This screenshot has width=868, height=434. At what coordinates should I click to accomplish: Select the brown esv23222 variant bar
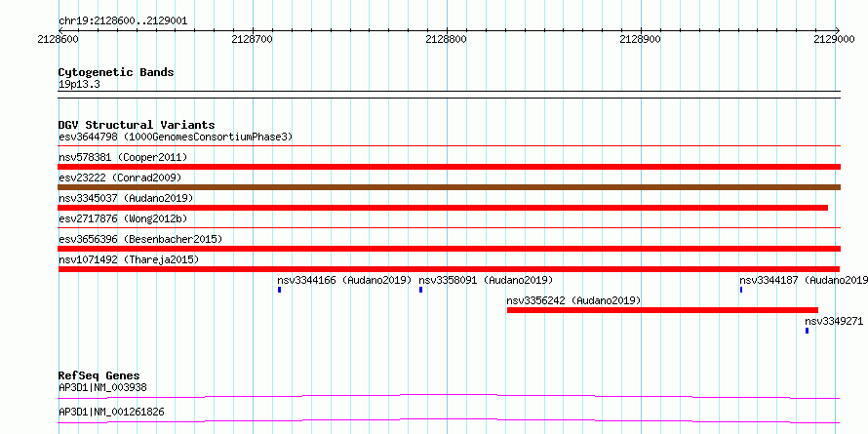(x=449, y=187)
